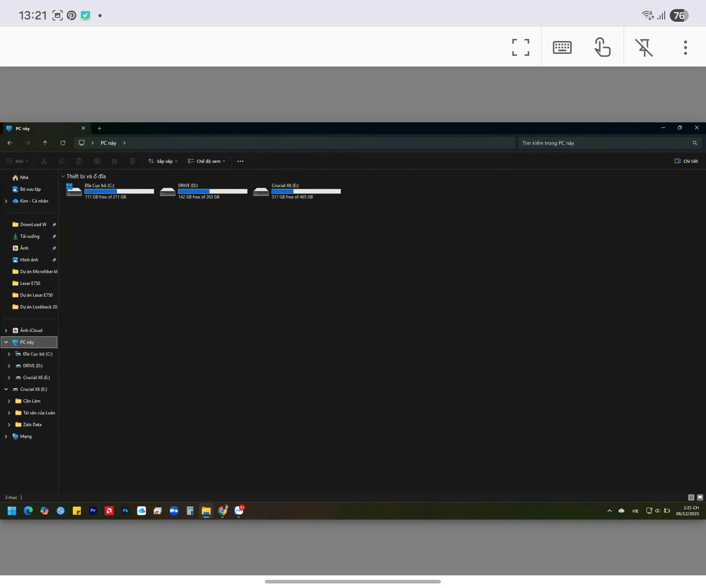Select the Crucial X6 (E:) drive tile
Viewport: 706px width, 588px height.
coord(297,191)
